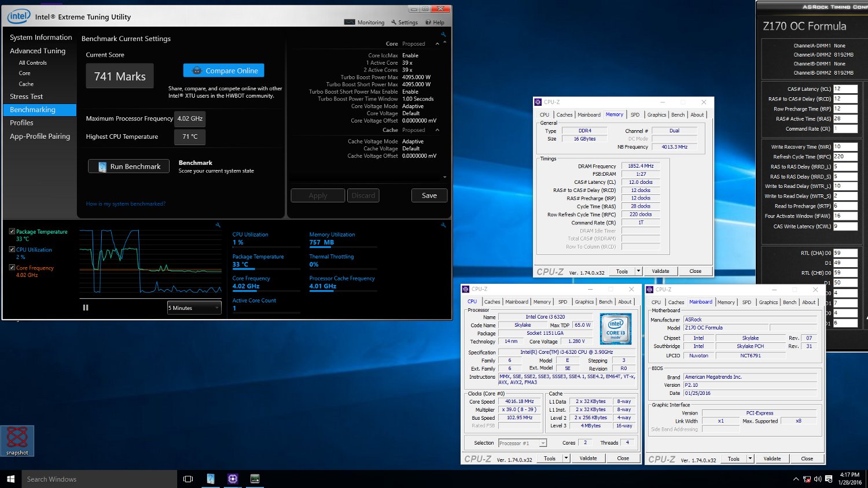Open Tools dropdown arrow in CPU-Z CPU window
868x488 pixels.
point(567,459)
